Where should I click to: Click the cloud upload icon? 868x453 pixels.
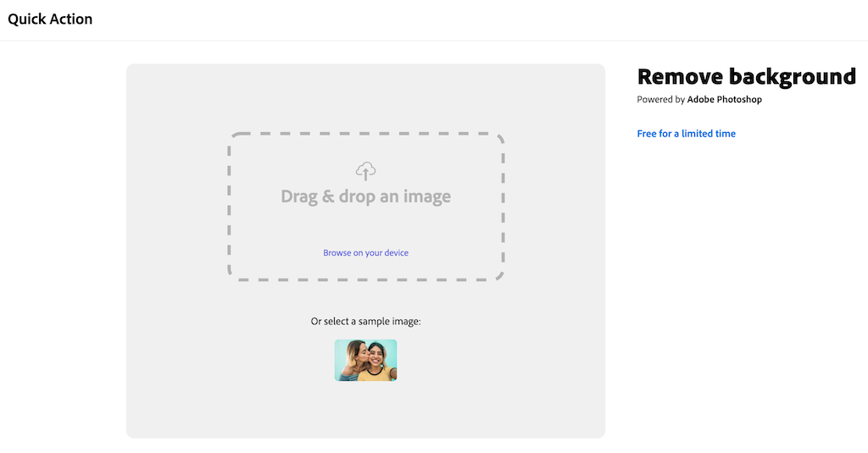point(365,172)
